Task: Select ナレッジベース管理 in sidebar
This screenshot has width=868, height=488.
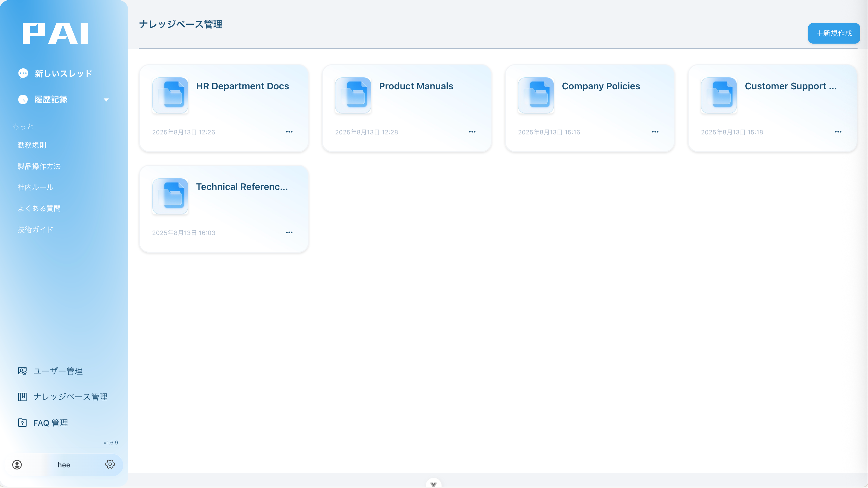Action: [70, 397]
